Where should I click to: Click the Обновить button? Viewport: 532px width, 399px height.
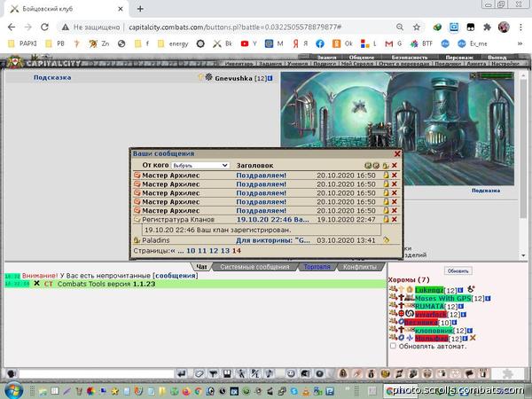point(458,270)
